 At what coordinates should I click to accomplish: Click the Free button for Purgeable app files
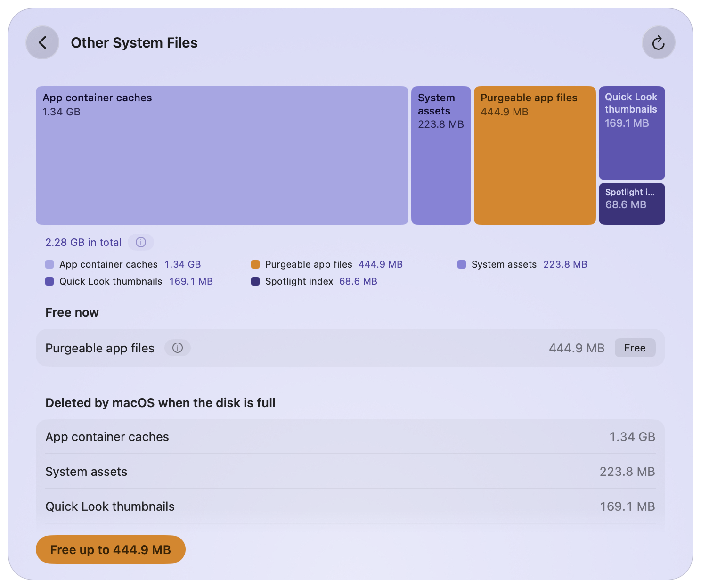[x=635, y=348]
